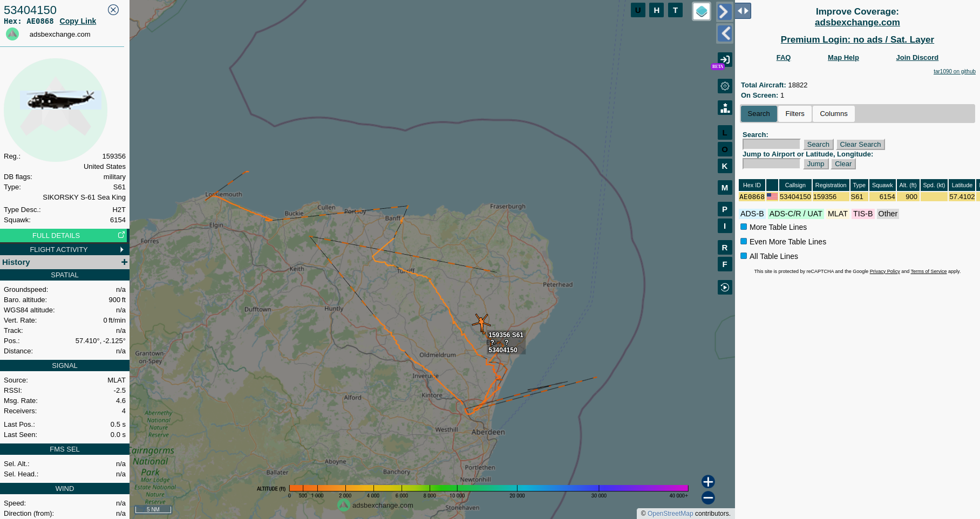This screenshot has height=519, width=980.
Task: Click the Jump button
Action: pos(815,164)
